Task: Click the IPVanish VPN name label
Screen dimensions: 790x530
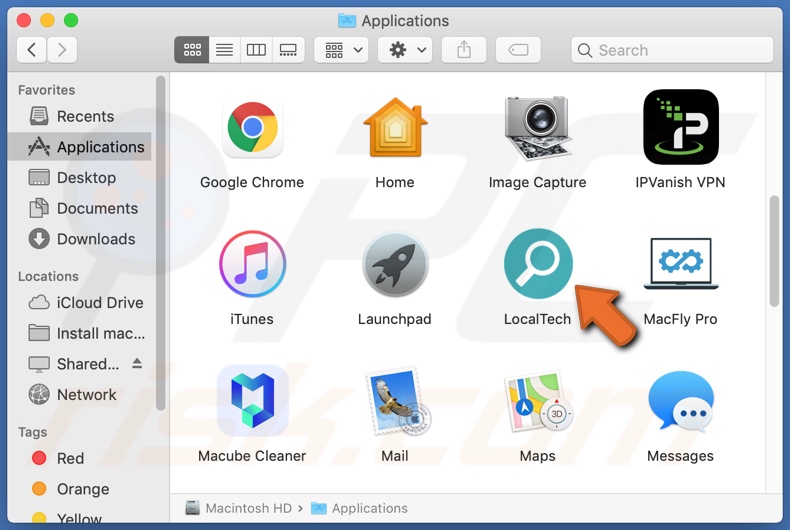Action: click(680, 182)
